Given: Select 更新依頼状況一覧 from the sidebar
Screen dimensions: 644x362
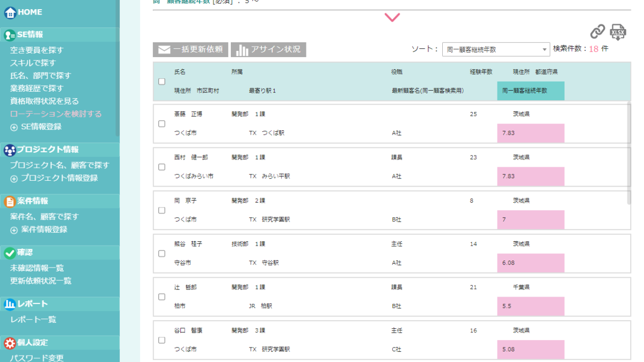Looking at the screenshot, I should [x=41, y=280].
